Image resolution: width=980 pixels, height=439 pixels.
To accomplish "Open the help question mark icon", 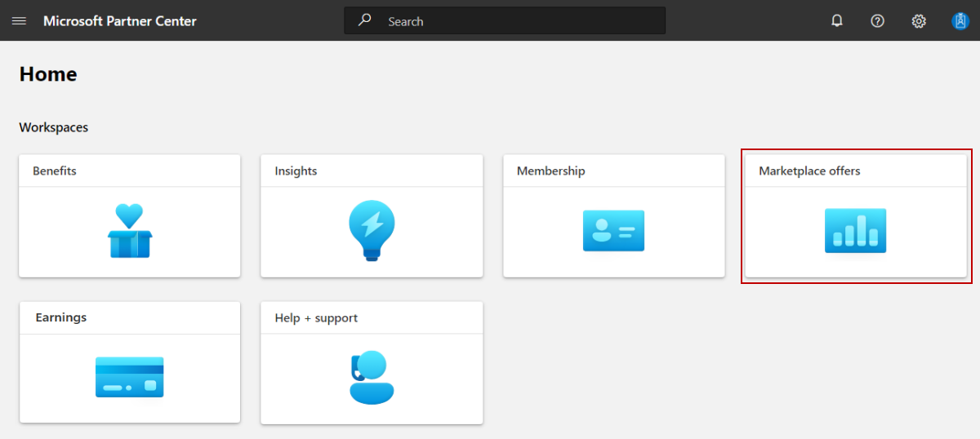I will (x=878, y=21).
